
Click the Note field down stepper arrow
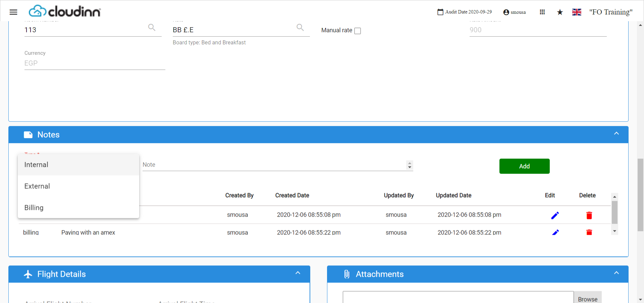(x=410, y=167)
